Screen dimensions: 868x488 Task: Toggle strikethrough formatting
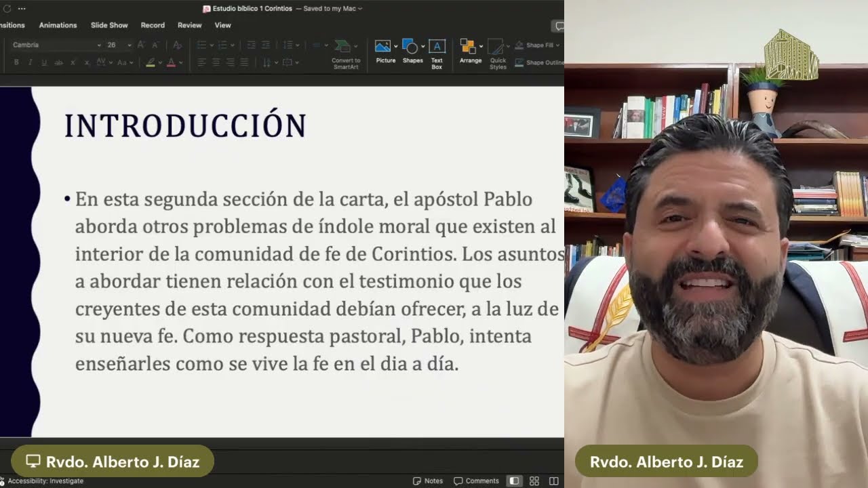click(x=58, y=62)
